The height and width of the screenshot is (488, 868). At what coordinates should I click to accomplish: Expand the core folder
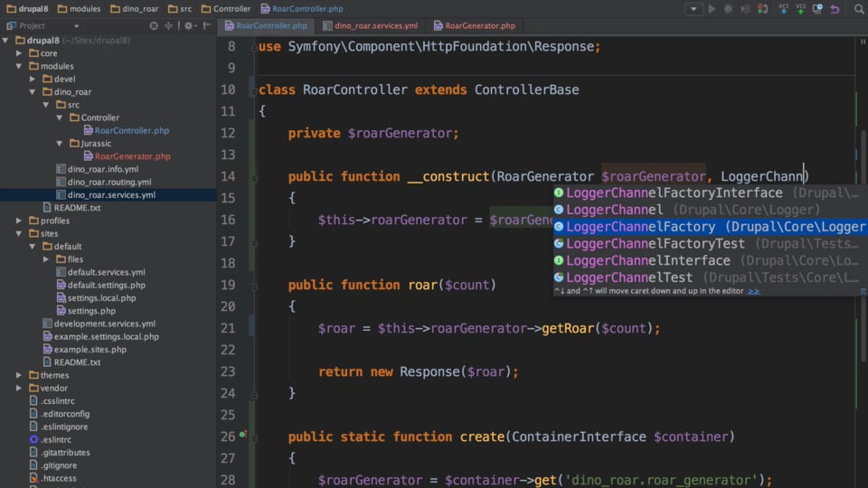19,53
